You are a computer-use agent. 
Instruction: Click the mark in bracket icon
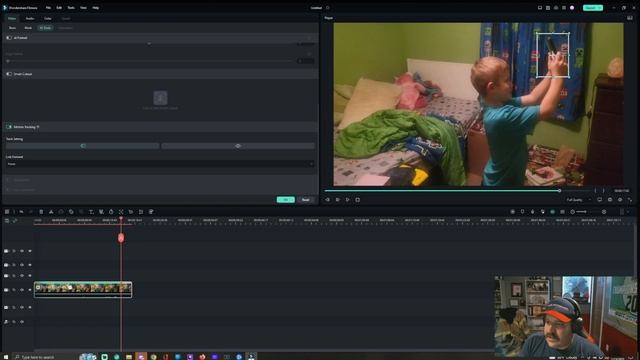pos(595,191)
